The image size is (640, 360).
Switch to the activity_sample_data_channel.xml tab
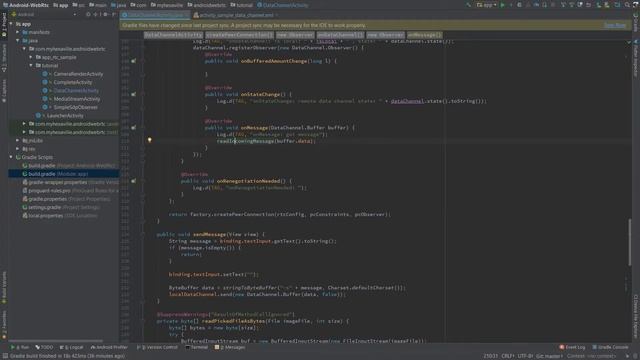coord(236,15)
